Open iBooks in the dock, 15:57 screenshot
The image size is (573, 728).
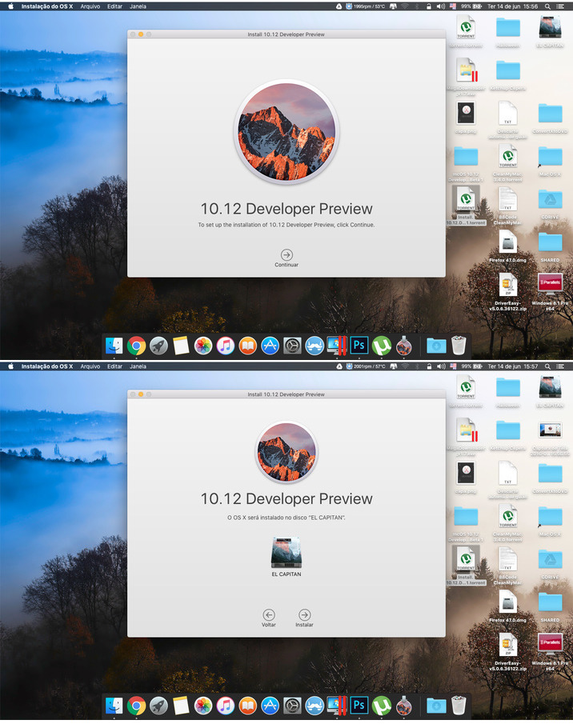tap(247, 706)
